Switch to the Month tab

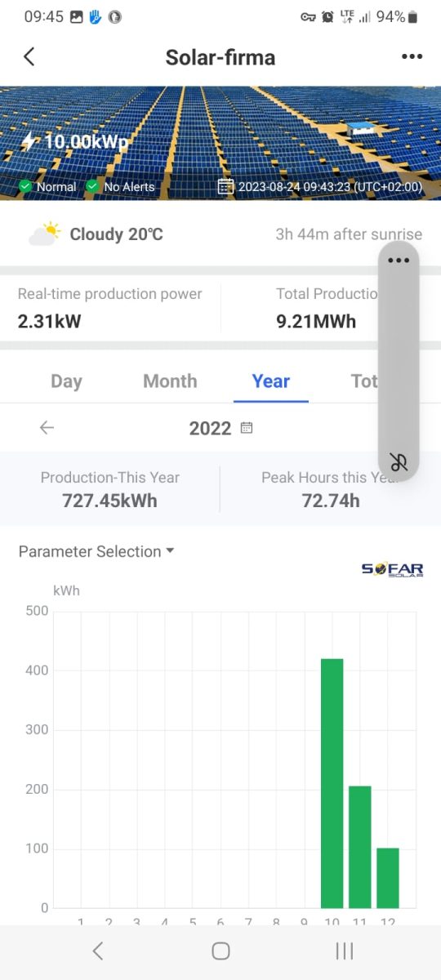click(170, 381)
